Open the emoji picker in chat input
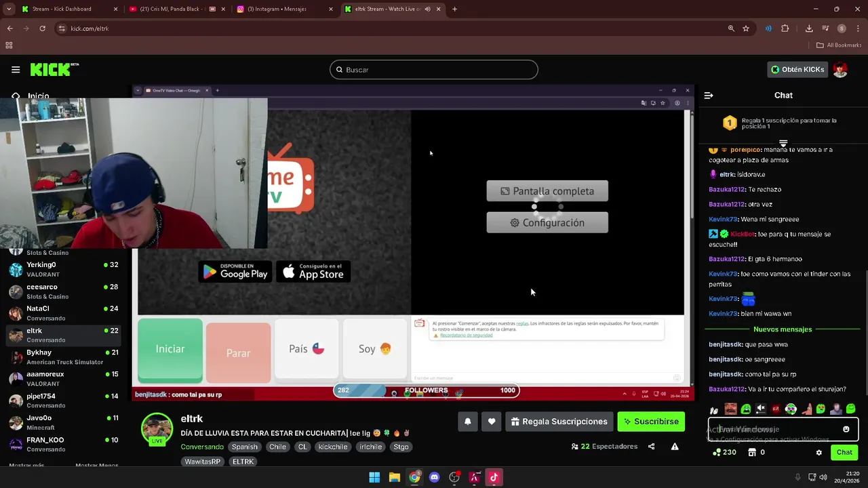Image resolution: width=868 pixels, height=488 pixels. tap(846, 429)
